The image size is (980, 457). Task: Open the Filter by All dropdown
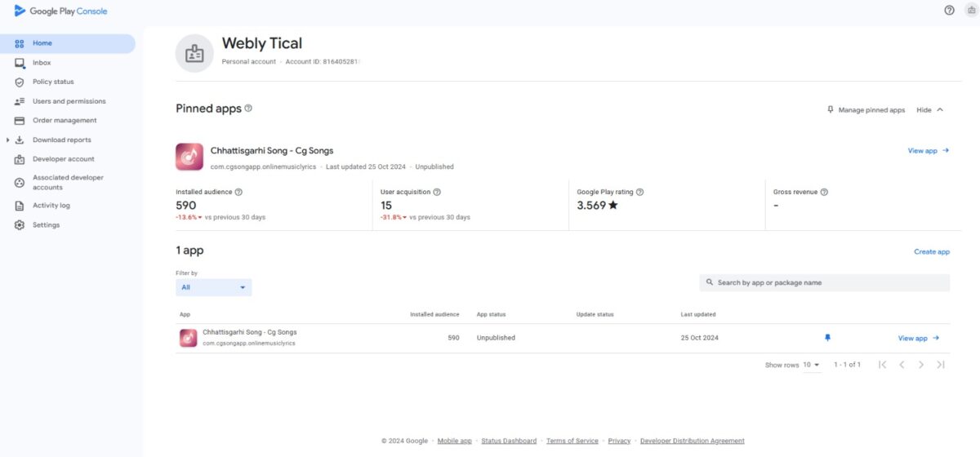214,287
